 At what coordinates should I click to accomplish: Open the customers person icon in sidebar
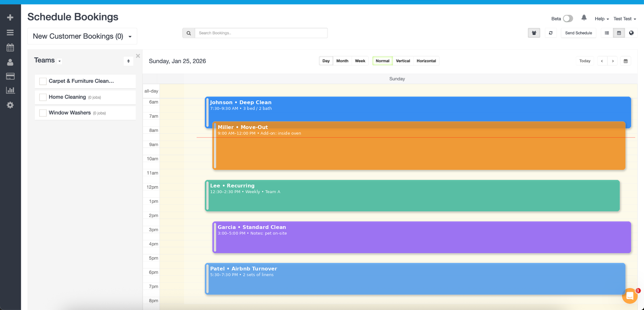[10, 62]
